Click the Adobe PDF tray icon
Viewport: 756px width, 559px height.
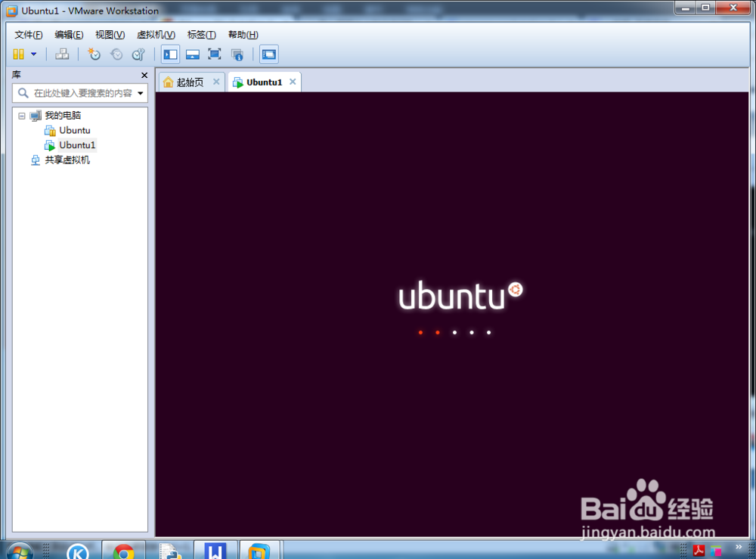click(699, 550)
